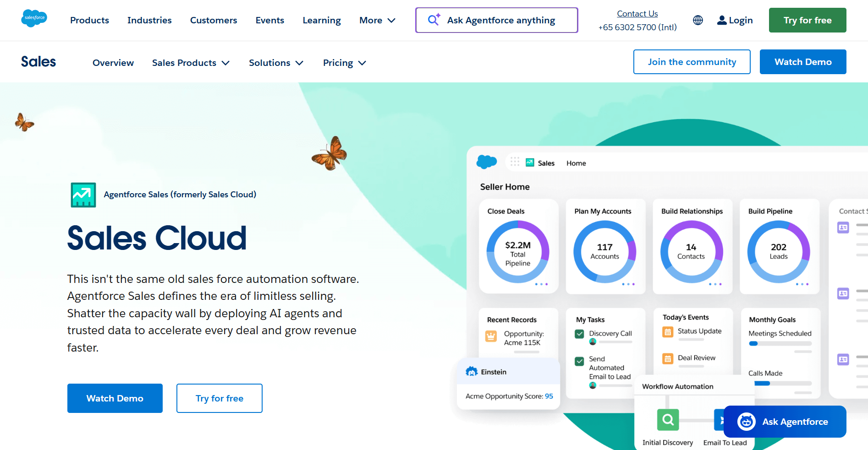Screen dimensions: 868x450
Task: Open the dashboard app launcher dots grid
Action: [x=515, y=162]
